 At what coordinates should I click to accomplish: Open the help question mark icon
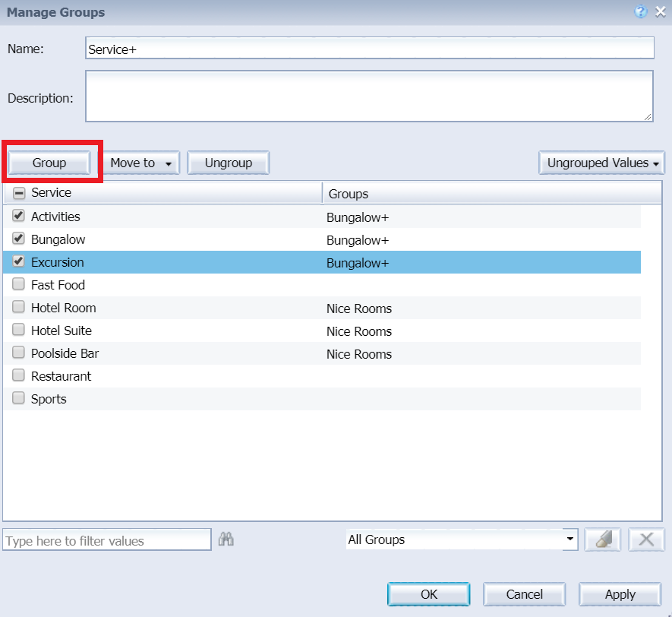[x=641, y=11]
